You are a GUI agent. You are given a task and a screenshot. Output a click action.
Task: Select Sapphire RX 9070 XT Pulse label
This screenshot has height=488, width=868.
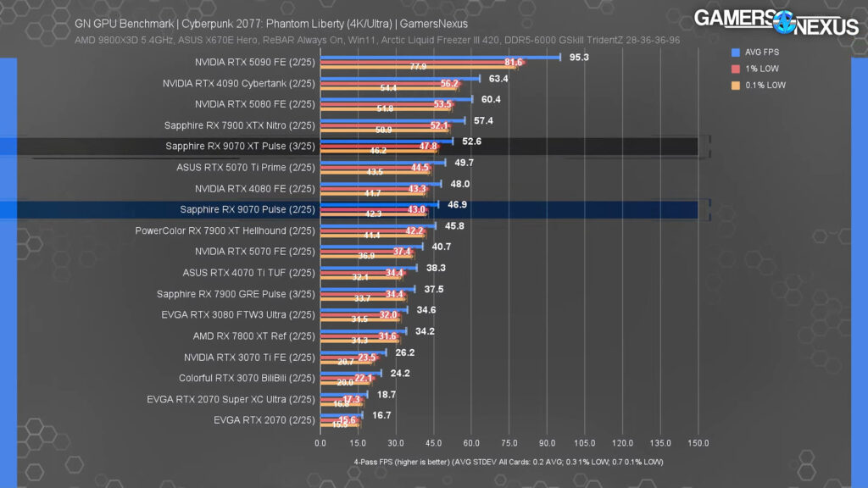coord(240,146)
